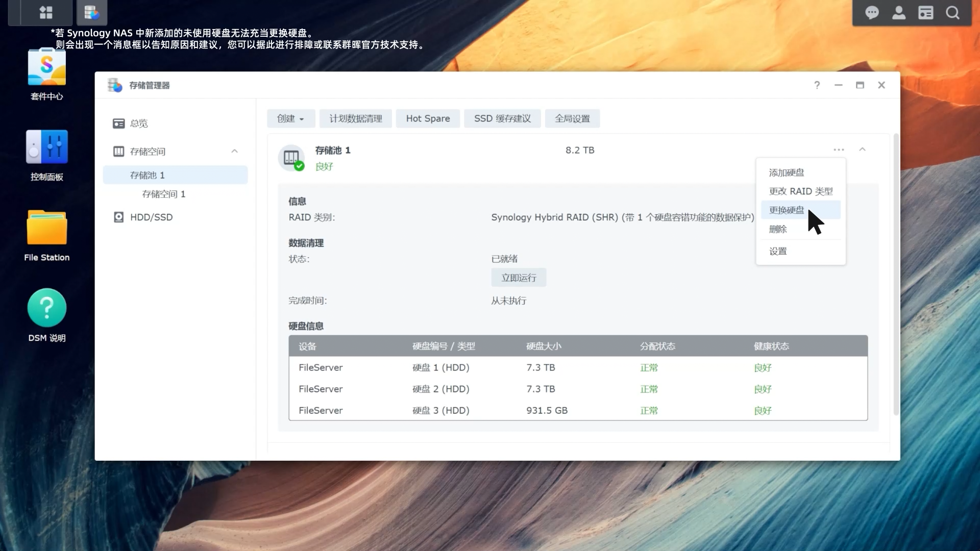
Task: Select the 硬盘 1 (HDD) row
Action: click(x=578, y=367)
